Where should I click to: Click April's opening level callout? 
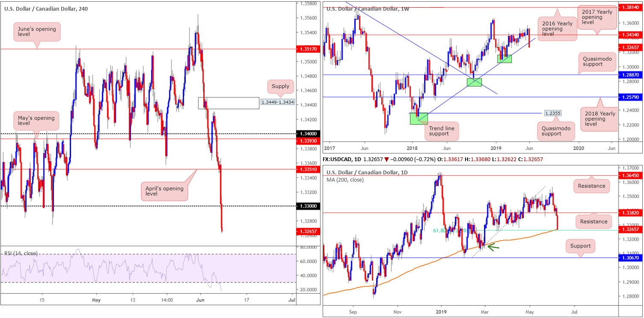164,191
